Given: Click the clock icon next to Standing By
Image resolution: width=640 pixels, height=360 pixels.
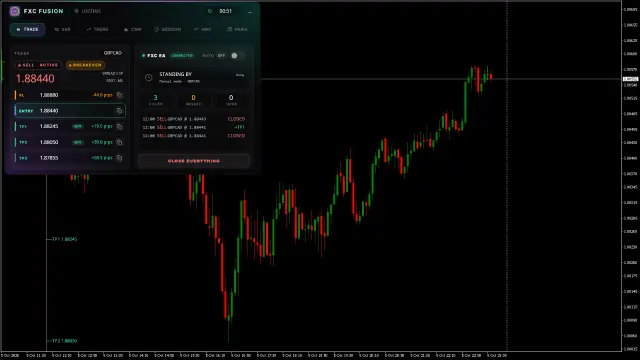Looking at the screenshot, I should [x=149, y=77].
